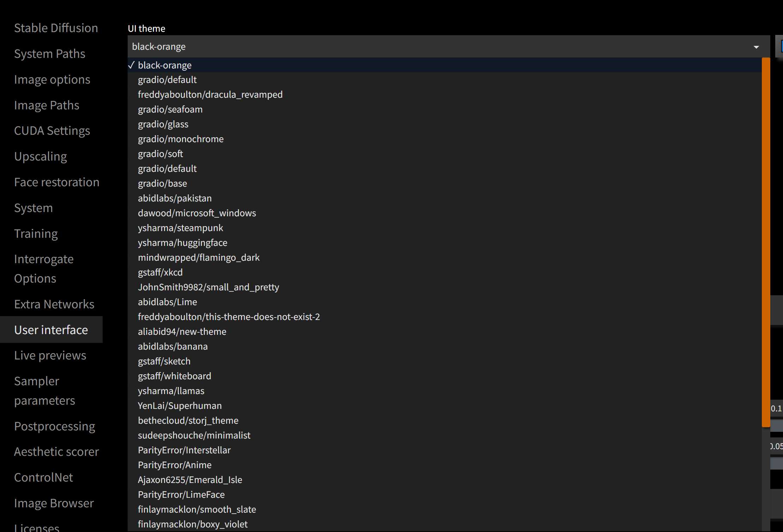783x532 pixels.
Task: Open the UI theme dropdown arrow
Action: [756, 47]
